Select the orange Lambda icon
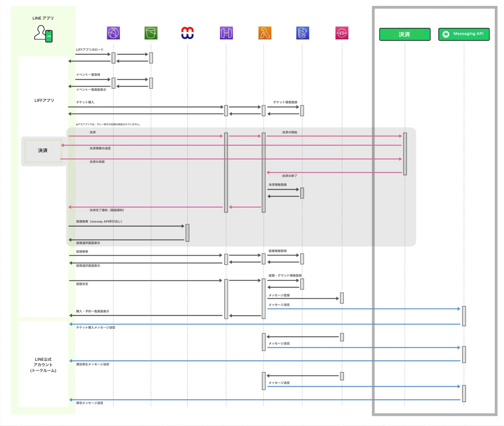 [265, 33]
